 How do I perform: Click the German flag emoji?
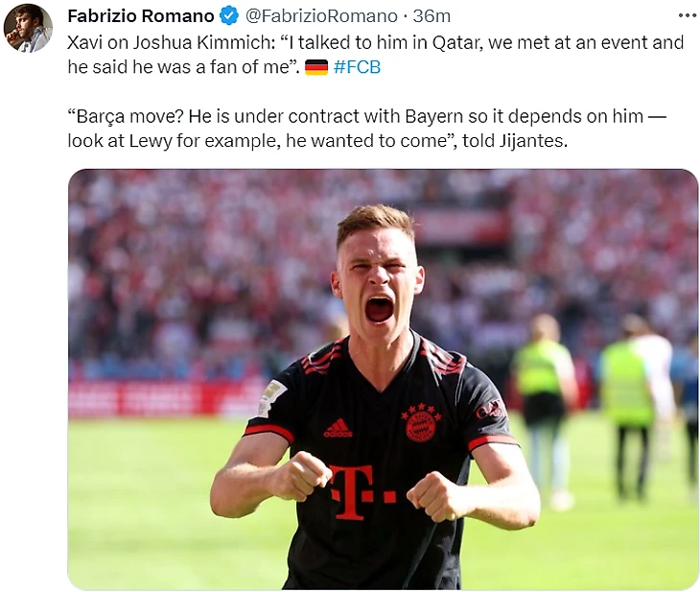pyautogui.click(x=316, y=67)
